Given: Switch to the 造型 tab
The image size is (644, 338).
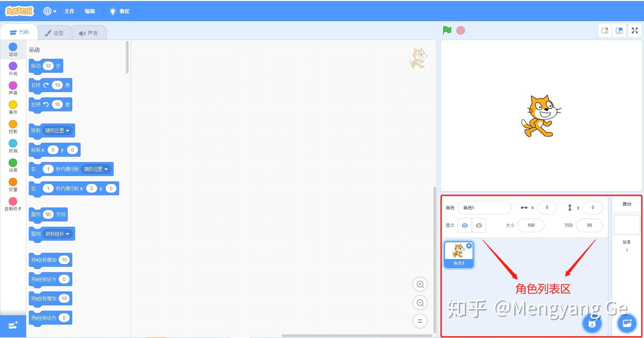Looking at the screenshot, I should coord(54,33).
